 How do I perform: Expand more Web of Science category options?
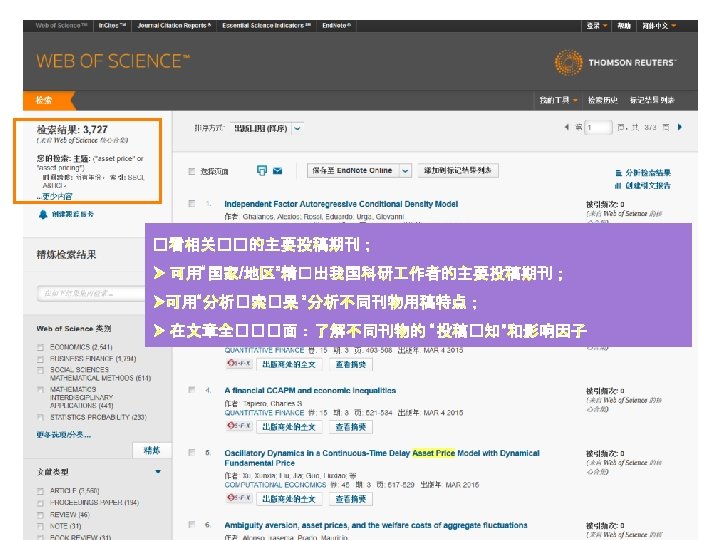[x=64, y=434]
